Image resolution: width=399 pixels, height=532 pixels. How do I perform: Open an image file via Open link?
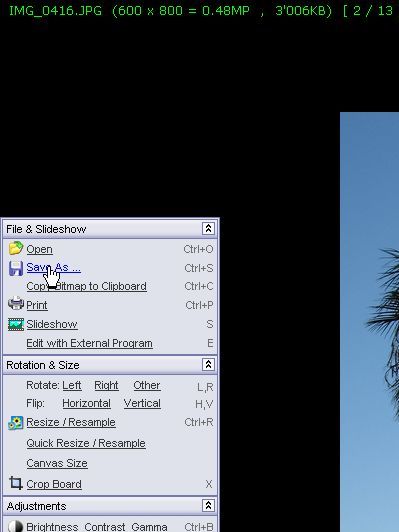[x=39, y=249]
